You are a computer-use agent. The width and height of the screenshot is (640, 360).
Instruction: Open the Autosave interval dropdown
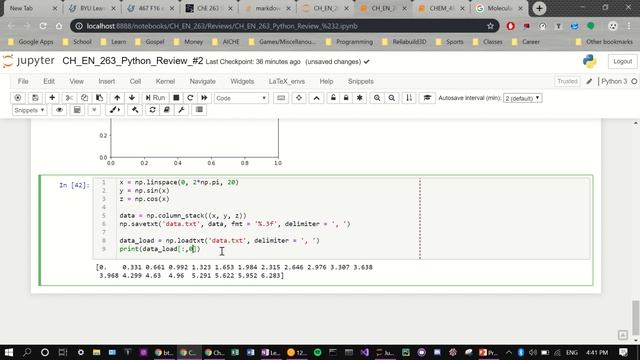[x=522, y=98]
